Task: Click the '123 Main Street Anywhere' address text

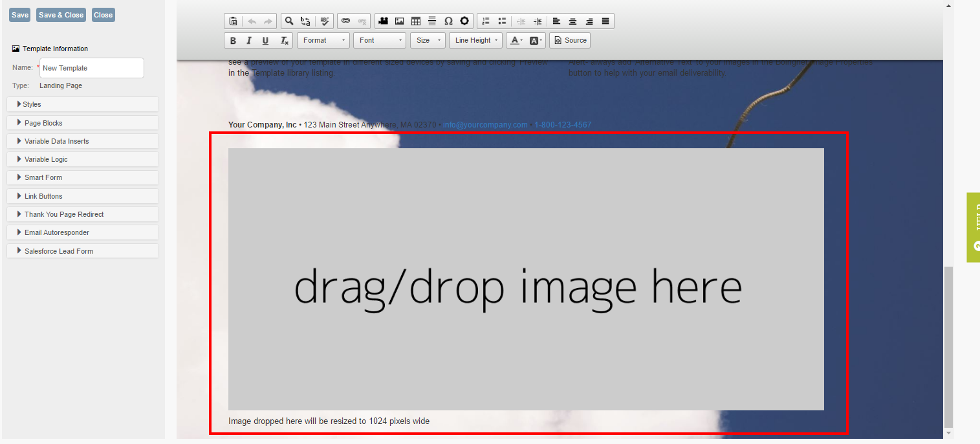Action: [x=370, y=125]
